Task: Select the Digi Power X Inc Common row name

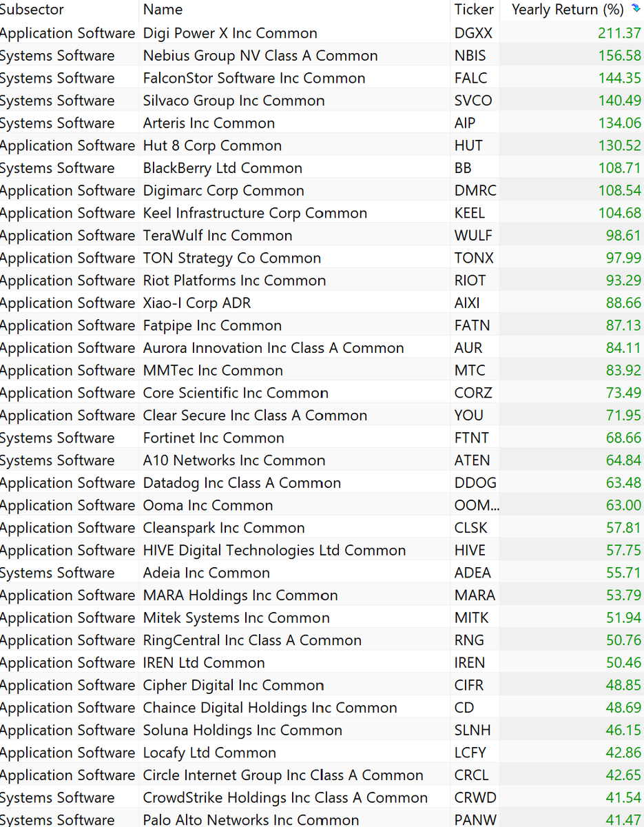Action: (230, 33)
